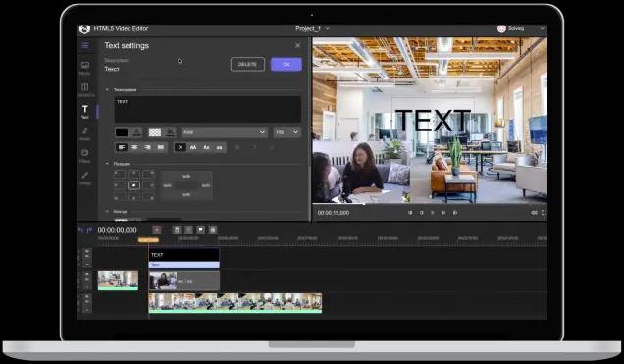Center-align the text
The width and height of the screenshot is (624, 364).
point(134,147)
